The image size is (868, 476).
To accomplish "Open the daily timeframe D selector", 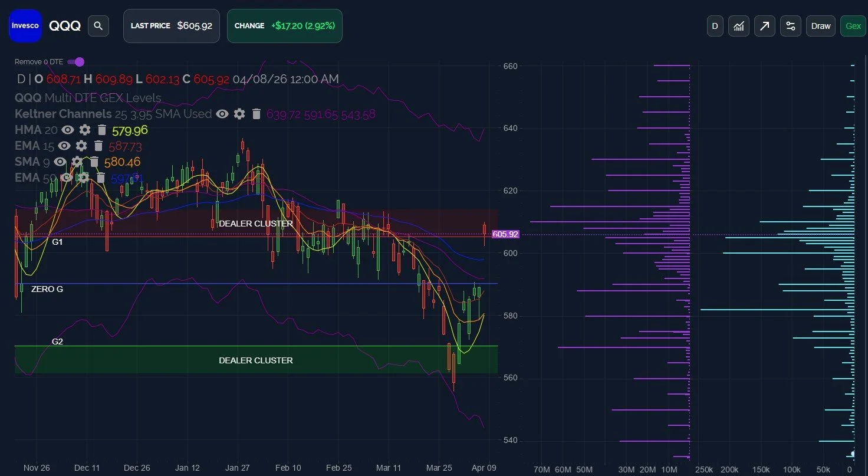I will point(715,26).
